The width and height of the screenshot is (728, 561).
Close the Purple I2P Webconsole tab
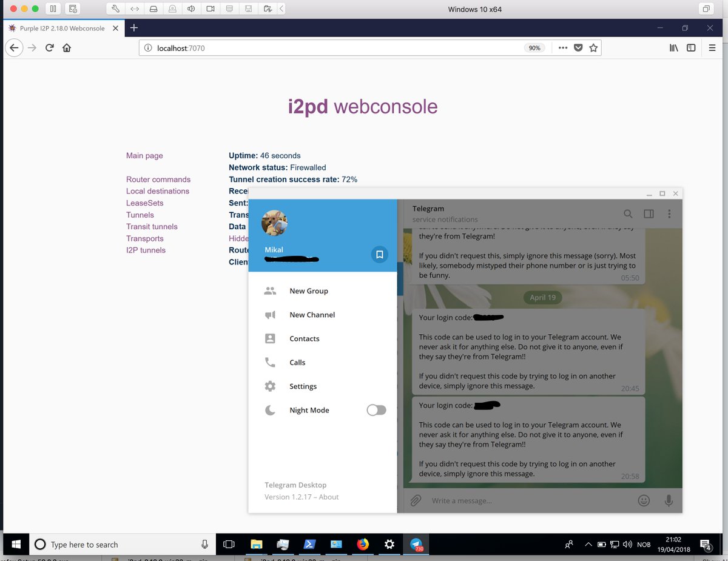(115, 29)
